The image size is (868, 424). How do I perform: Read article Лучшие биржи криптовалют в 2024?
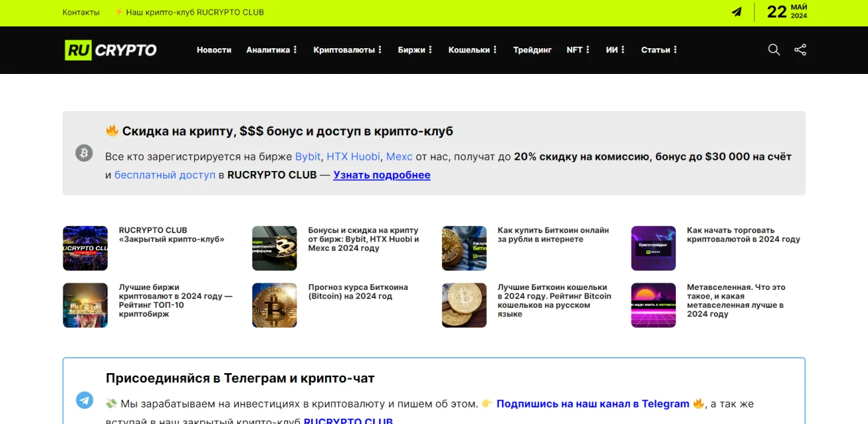tap(176, 300)
